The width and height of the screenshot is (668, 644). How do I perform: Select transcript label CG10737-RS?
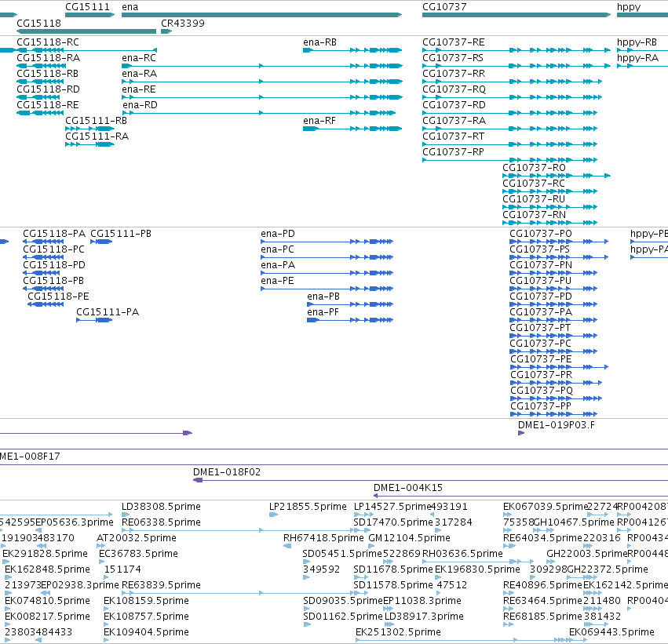453,58
